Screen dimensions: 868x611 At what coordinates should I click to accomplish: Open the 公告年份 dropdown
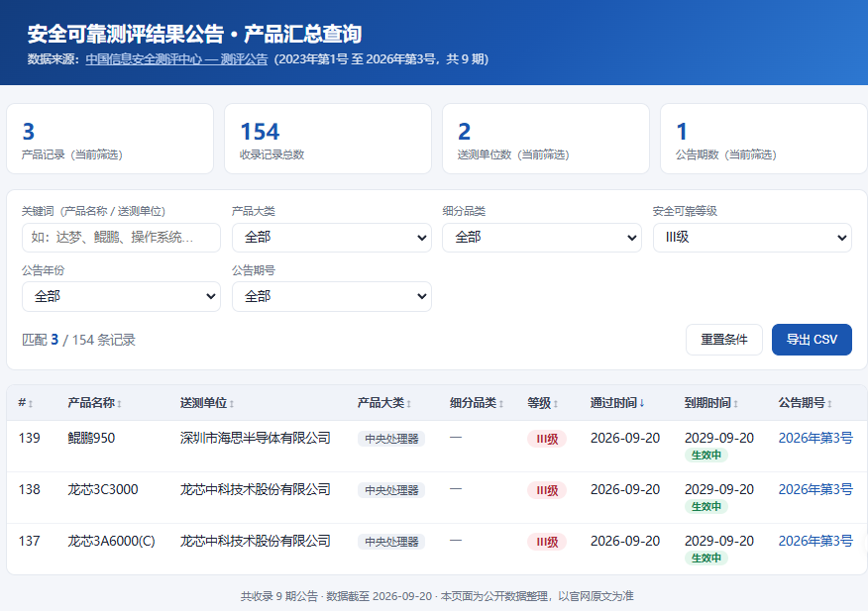click(121, 297)
